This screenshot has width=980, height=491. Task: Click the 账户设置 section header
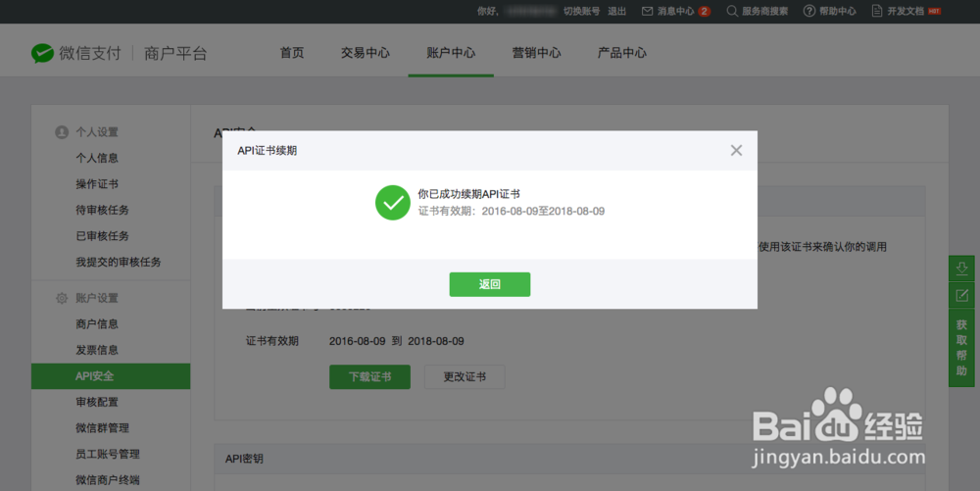click(x=97, y=298)
